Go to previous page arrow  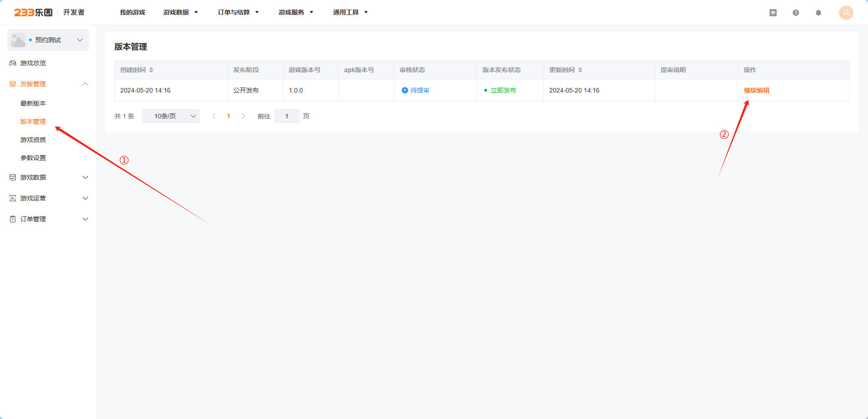(214, 116)
